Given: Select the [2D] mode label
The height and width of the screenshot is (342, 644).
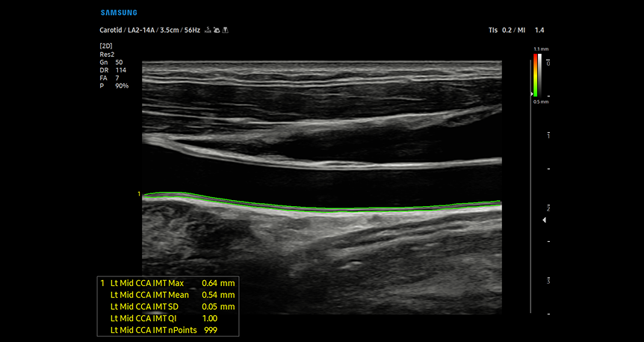Looking at the screenshot, I should point(106,46).
